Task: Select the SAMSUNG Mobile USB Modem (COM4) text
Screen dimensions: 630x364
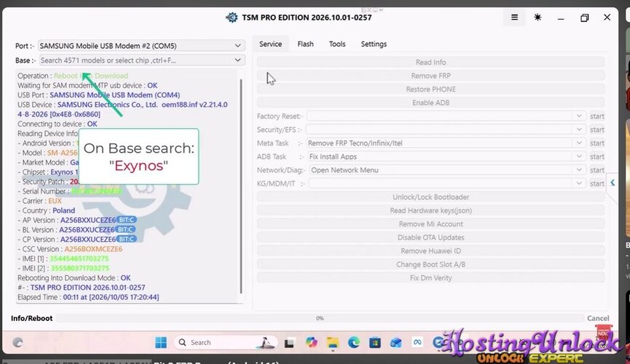Action: coord(114,95)
